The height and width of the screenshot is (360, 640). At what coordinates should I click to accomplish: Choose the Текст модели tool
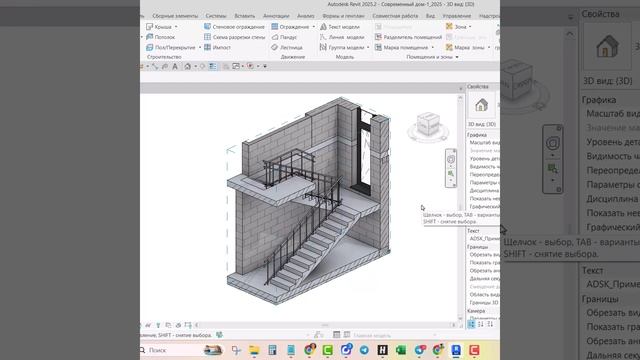coord(340,27)
